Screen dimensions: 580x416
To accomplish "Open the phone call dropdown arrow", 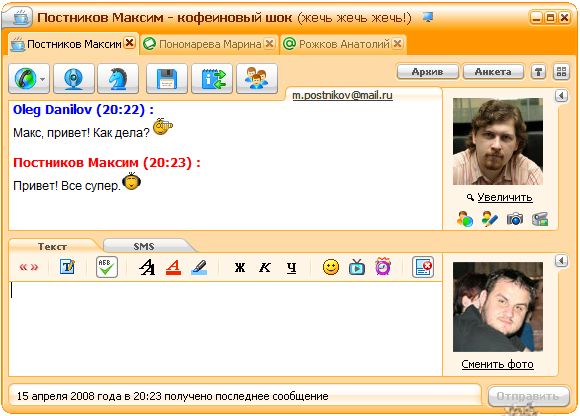I will coord(43,79).
